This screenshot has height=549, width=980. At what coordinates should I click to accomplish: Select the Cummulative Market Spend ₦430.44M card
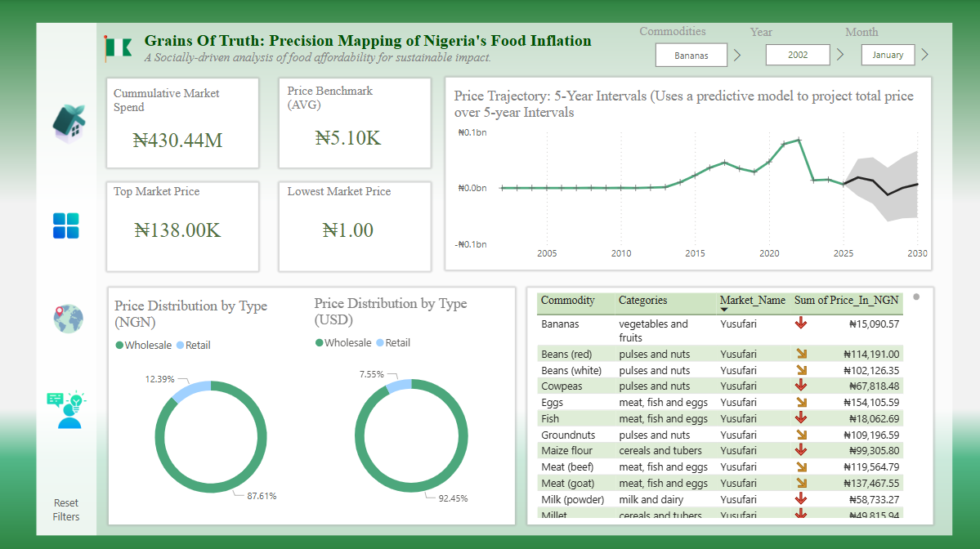click(x=182, y=123)
